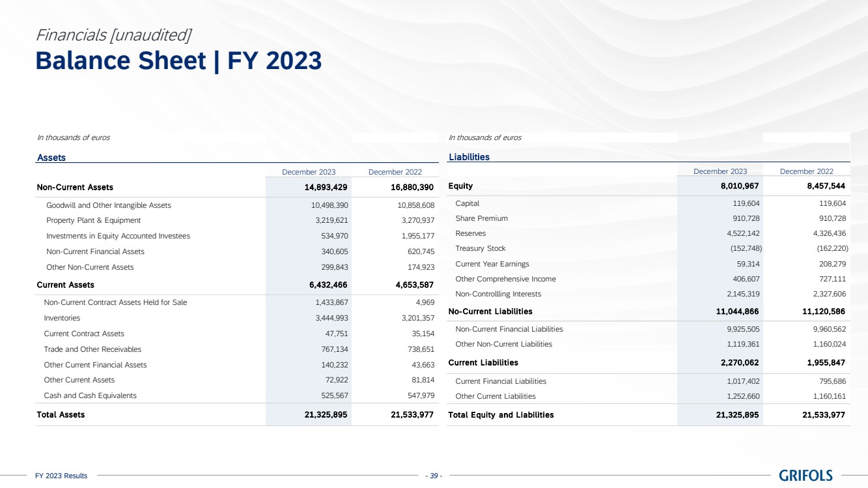The image size is (868, 488).
Task: Click the Inventories row label
Action: (x=62, y=318)
